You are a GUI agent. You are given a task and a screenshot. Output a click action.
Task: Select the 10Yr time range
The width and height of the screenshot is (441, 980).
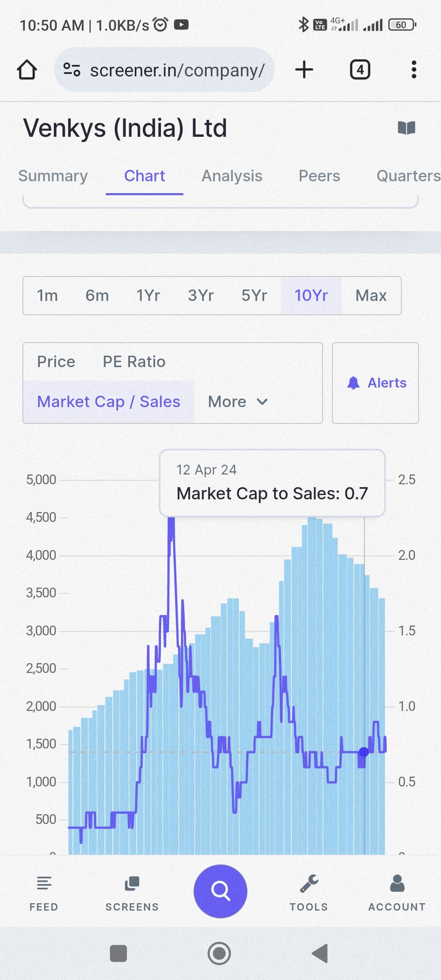[x=311, y=296]
